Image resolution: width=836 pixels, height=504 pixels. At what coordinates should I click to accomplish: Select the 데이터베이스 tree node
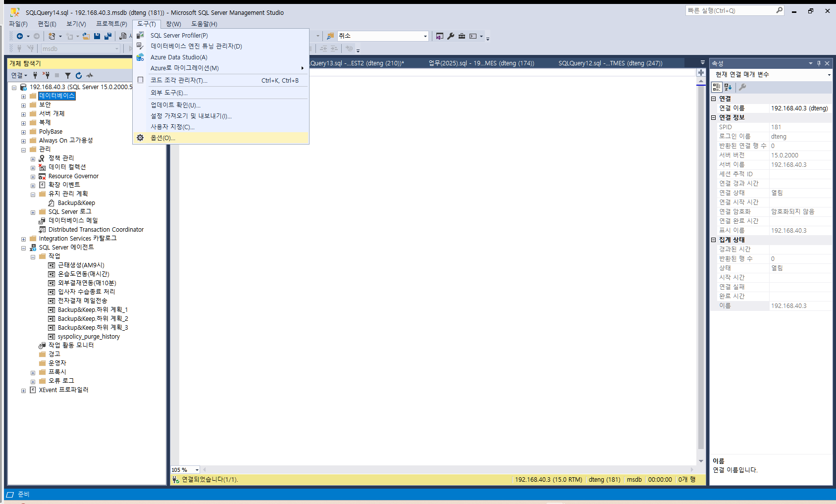57,96
